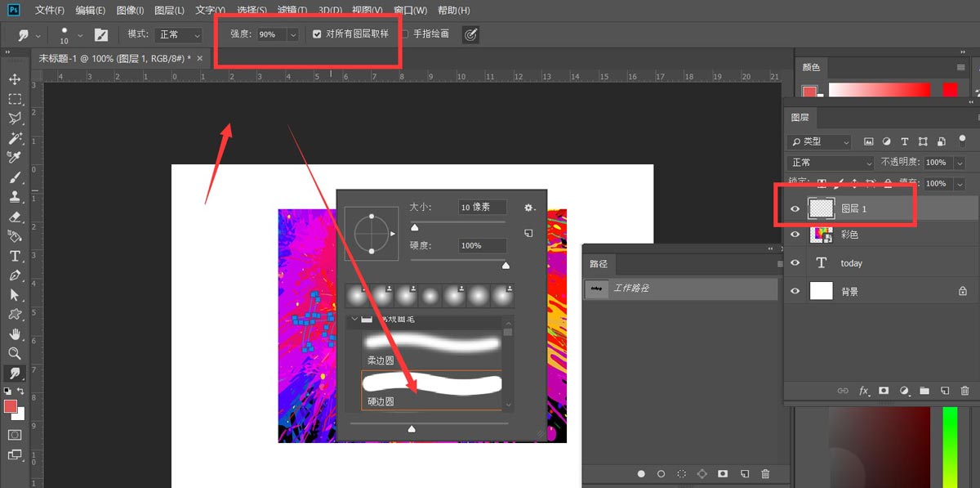Open tool preset picker arrow

pyautogui.click(x=38, y=36)
